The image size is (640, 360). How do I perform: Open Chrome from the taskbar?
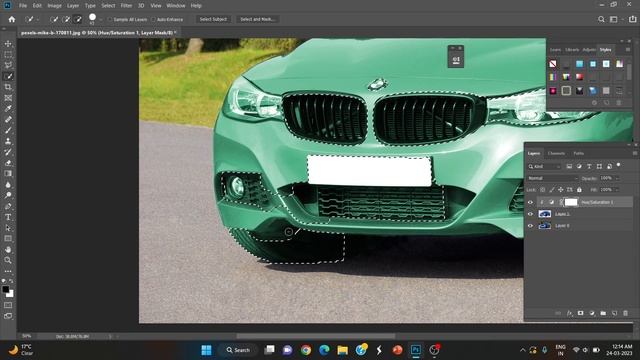point(306,350)
